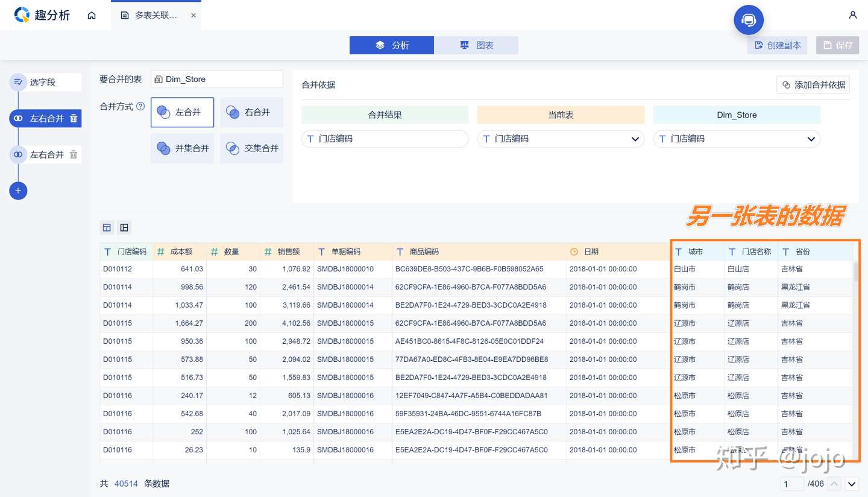The height and width of the screenshot is (497, 868).
Task: Click the 日期 column header
Action: [x=618, y=252]
